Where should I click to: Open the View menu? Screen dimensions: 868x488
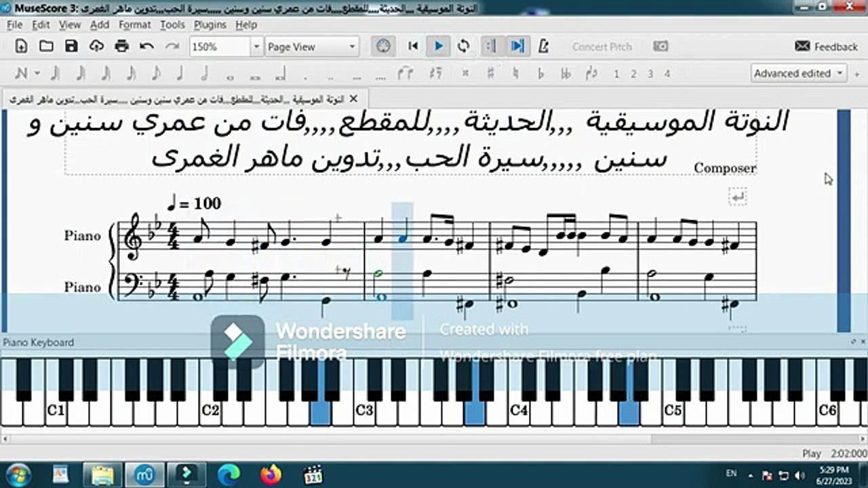click(70, 24)
